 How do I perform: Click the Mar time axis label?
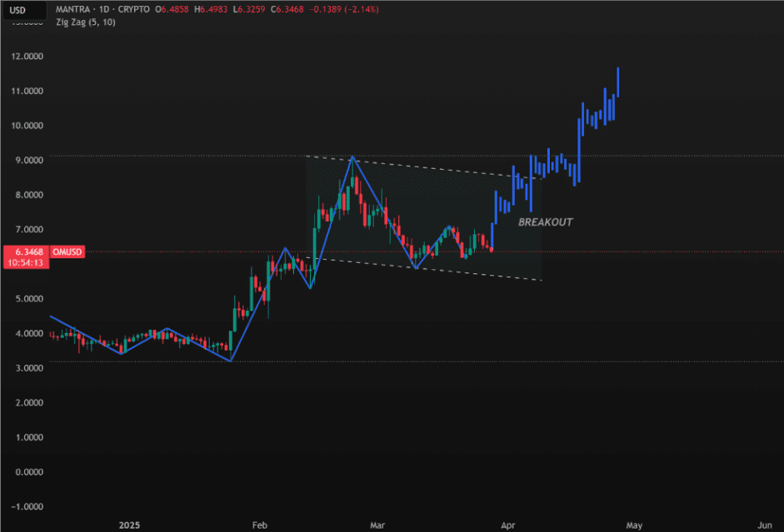(377, 525)
